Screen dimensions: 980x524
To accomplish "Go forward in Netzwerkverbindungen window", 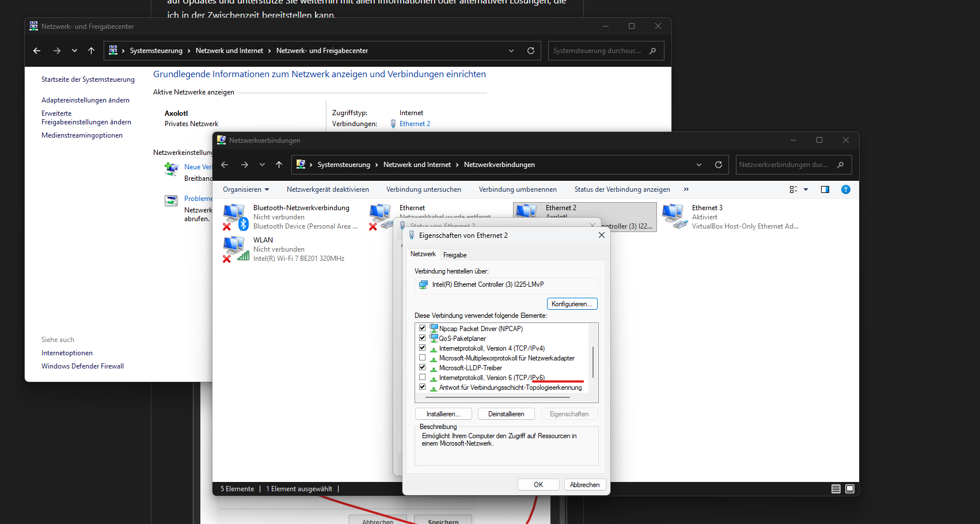I will 244,165.
